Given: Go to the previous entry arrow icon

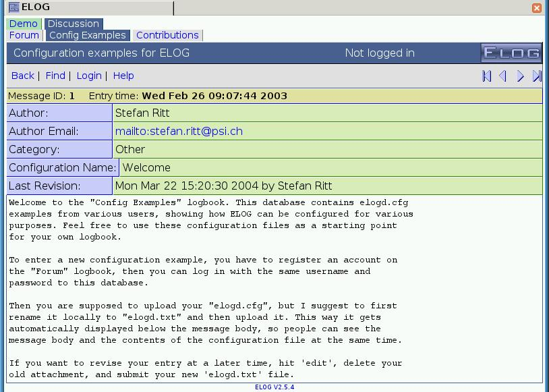Looking at the screenshot, I should (502, 76).
